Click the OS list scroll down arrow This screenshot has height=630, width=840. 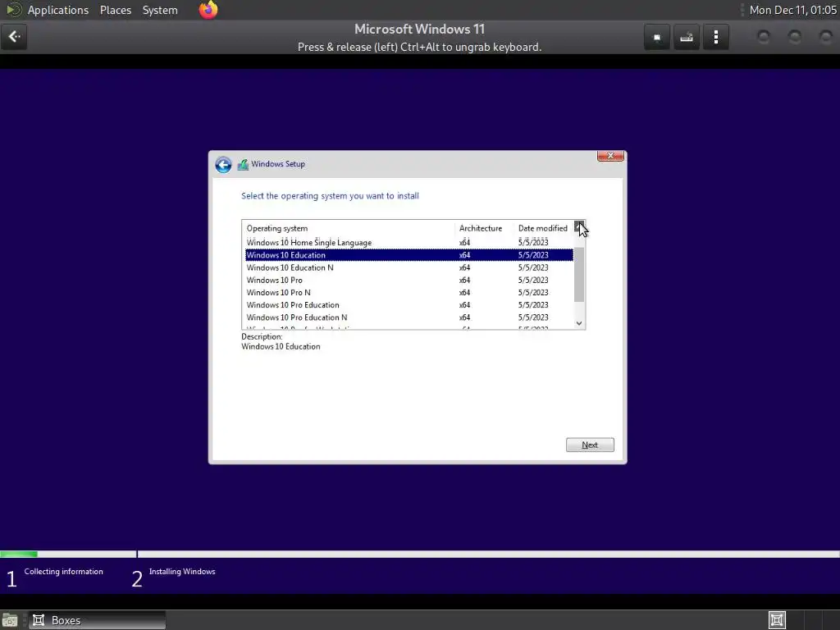[x=579, y=323]
